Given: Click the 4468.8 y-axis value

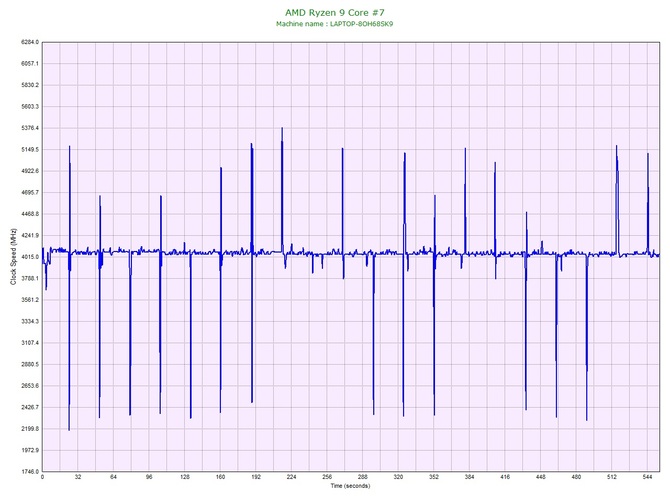Looking at the screenshot, I should [x=29, y=214].
